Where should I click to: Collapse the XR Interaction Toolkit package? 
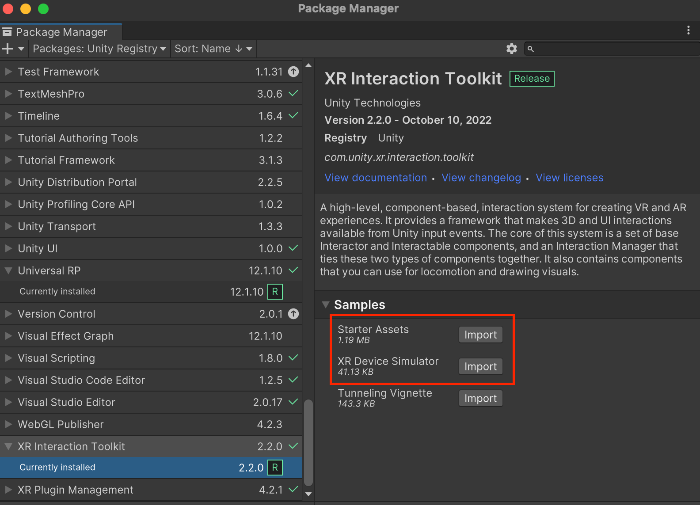tap(8, 446)
